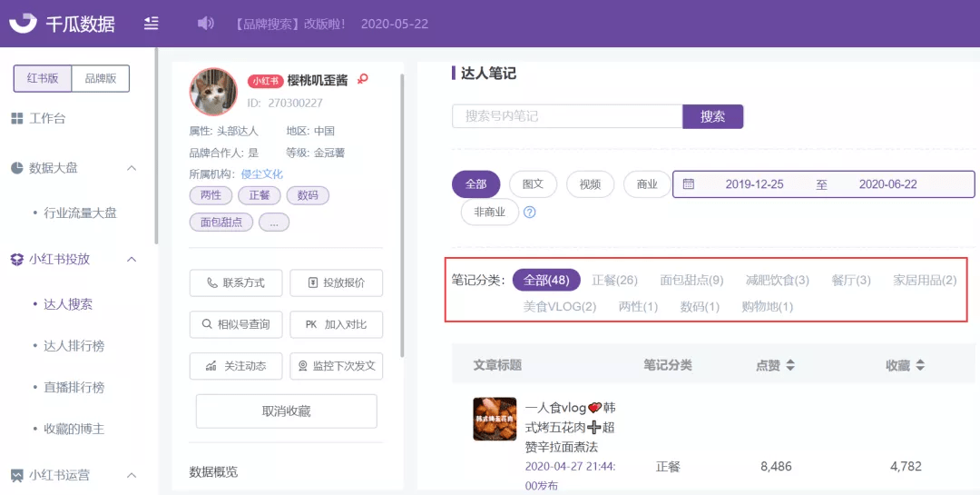Sort the table by 点赞 column

point(775,365)
